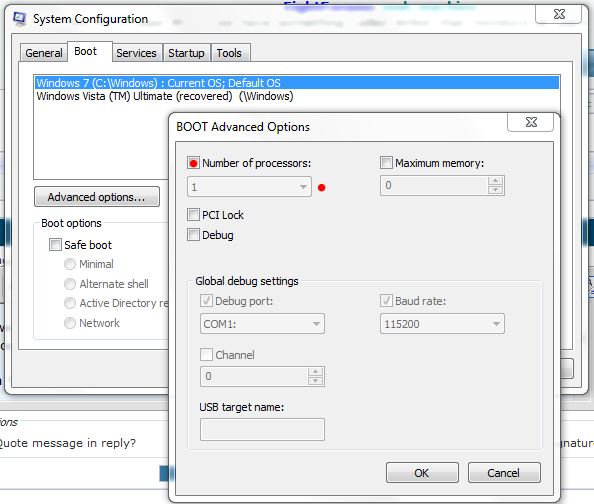Open the number of processors dropdown
594x504 pixels.
click(x=249, y=186)
